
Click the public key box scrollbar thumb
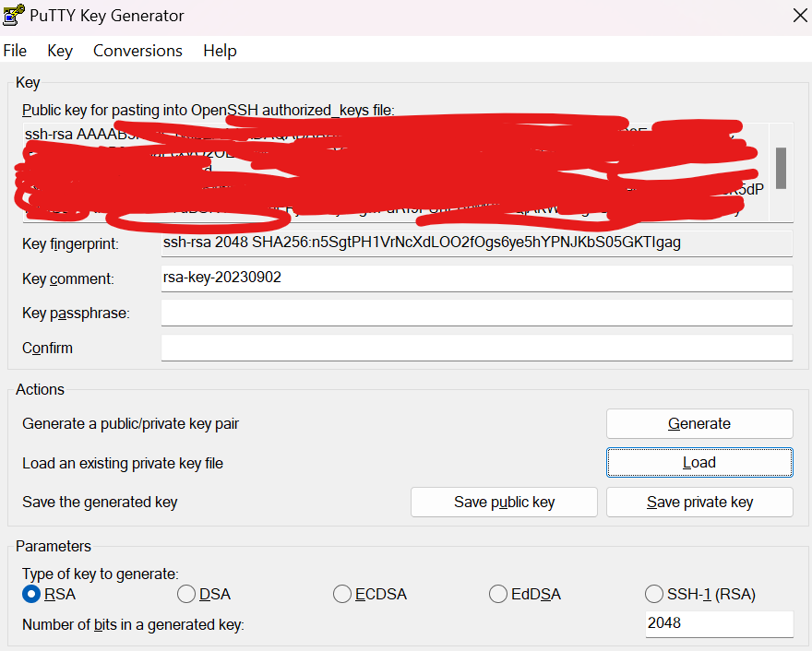(x=781, y=168)
